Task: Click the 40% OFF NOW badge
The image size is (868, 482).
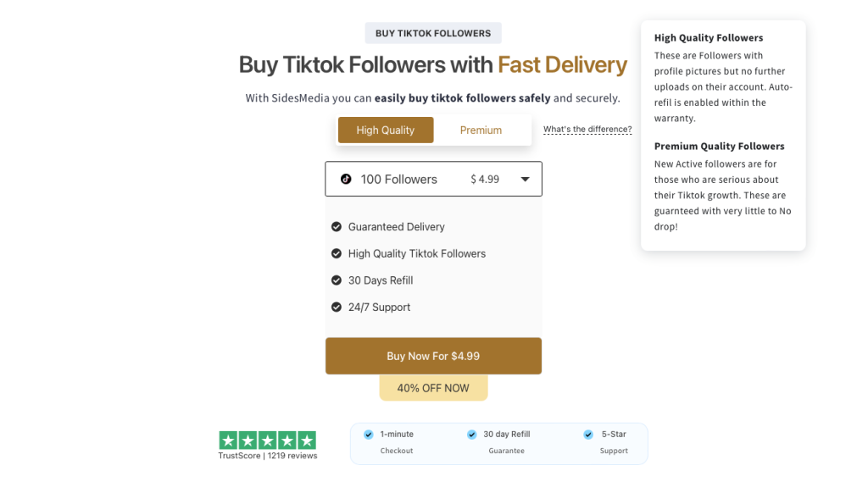Action: [433, 388]
